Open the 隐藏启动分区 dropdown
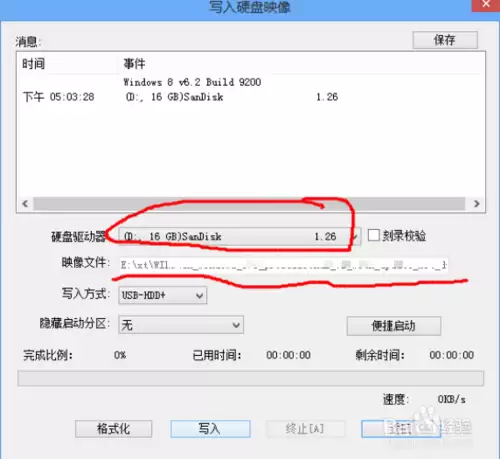The height and width of the screenshot is (459, 500). click(x=181, y=325)
